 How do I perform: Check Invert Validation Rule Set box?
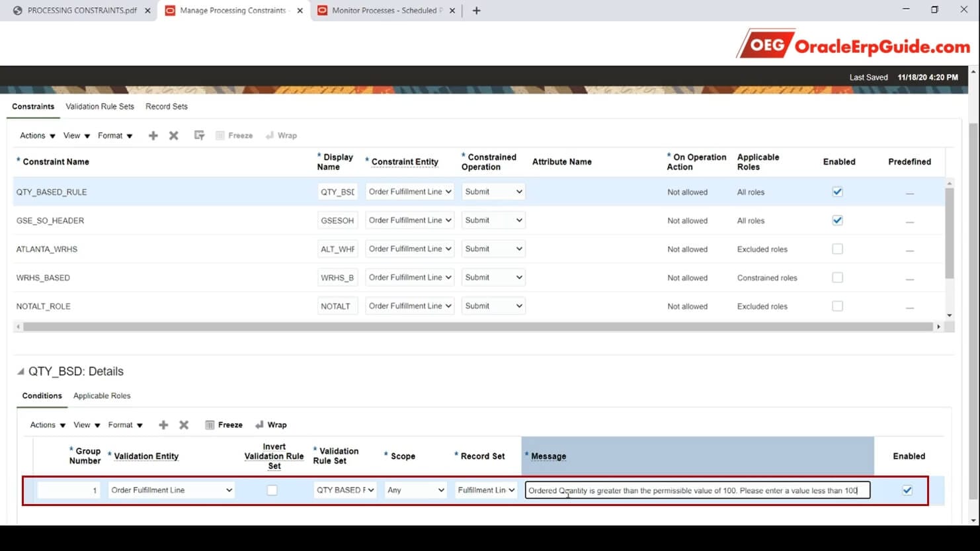pyautogui.click(x=272, y=490)
